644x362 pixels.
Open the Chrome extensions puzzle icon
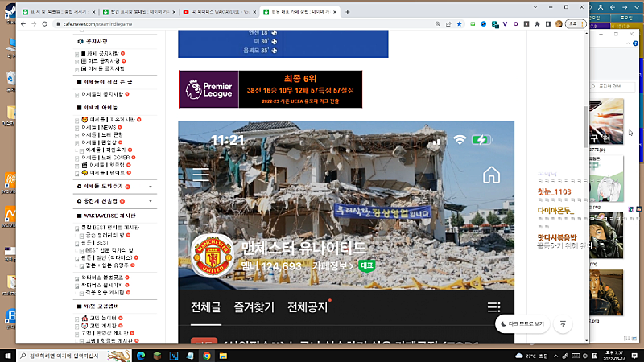coord(537,24)
